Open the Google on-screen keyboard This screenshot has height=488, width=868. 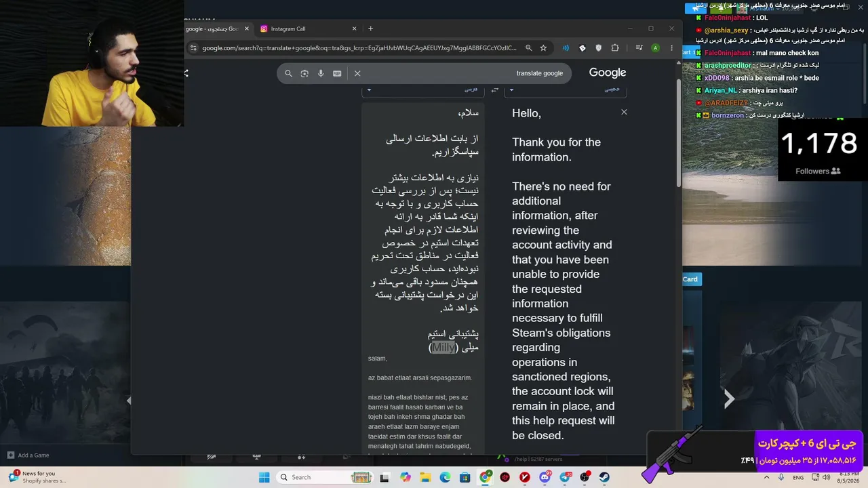(x=337, y=73)
